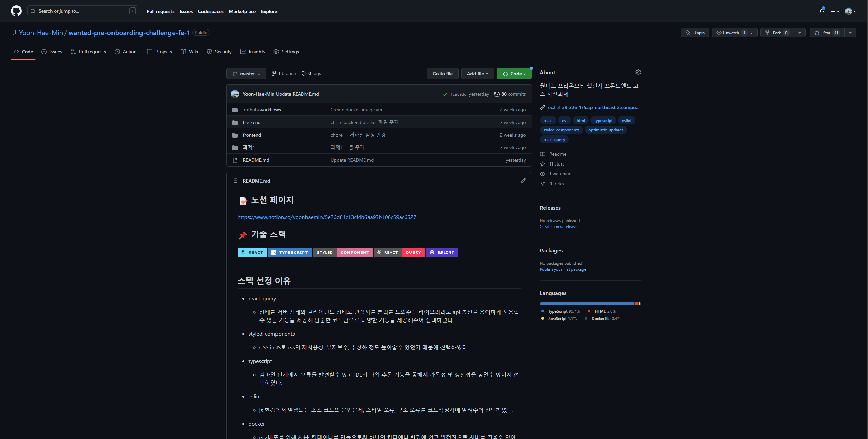The width and height of the screenshot is (868, 439).
Task: Focus the Search or jump to field
Action: tap(83, 11)
